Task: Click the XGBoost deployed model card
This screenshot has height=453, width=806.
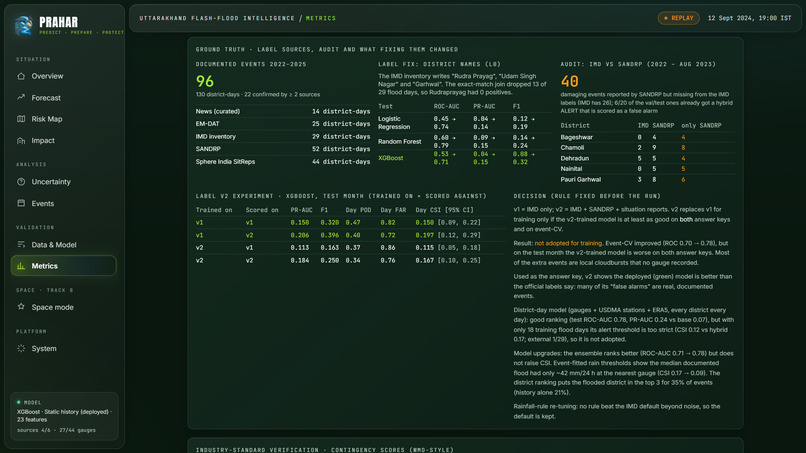Action: [64, 416]
